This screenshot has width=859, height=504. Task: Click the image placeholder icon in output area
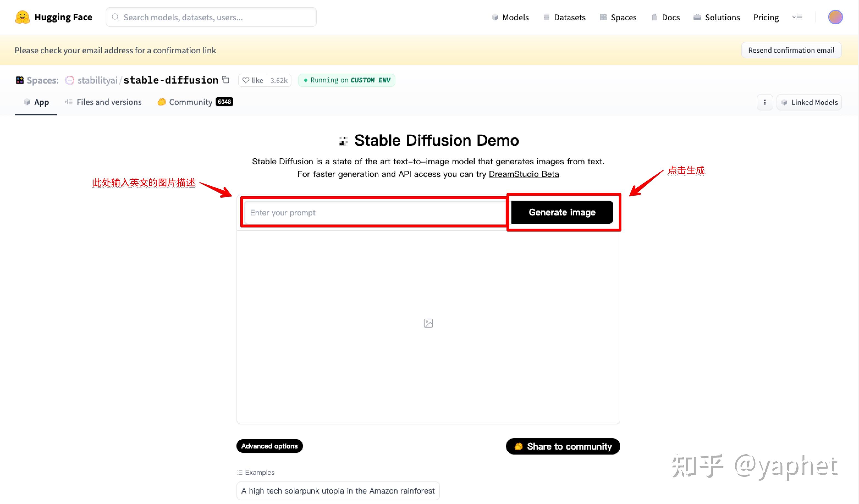coord(428,323)
